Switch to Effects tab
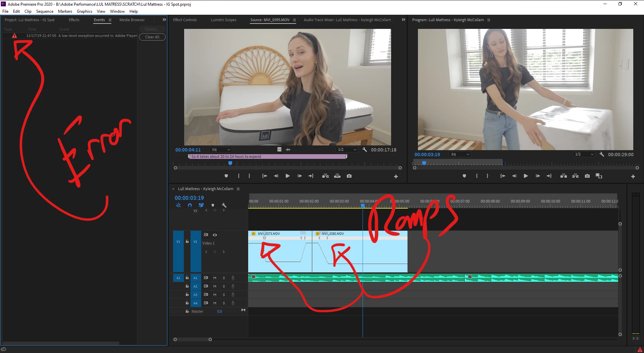This screenshot has height=353, width=644. 74,20
